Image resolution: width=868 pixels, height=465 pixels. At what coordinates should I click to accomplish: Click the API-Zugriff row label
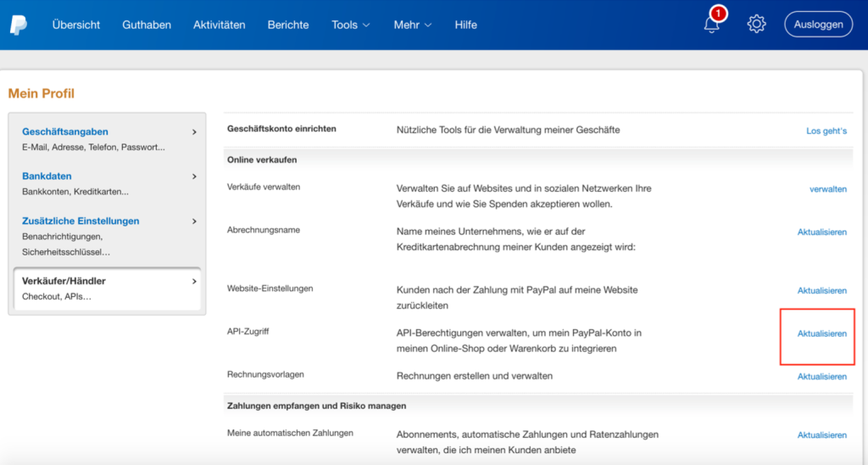click(248, 332)
